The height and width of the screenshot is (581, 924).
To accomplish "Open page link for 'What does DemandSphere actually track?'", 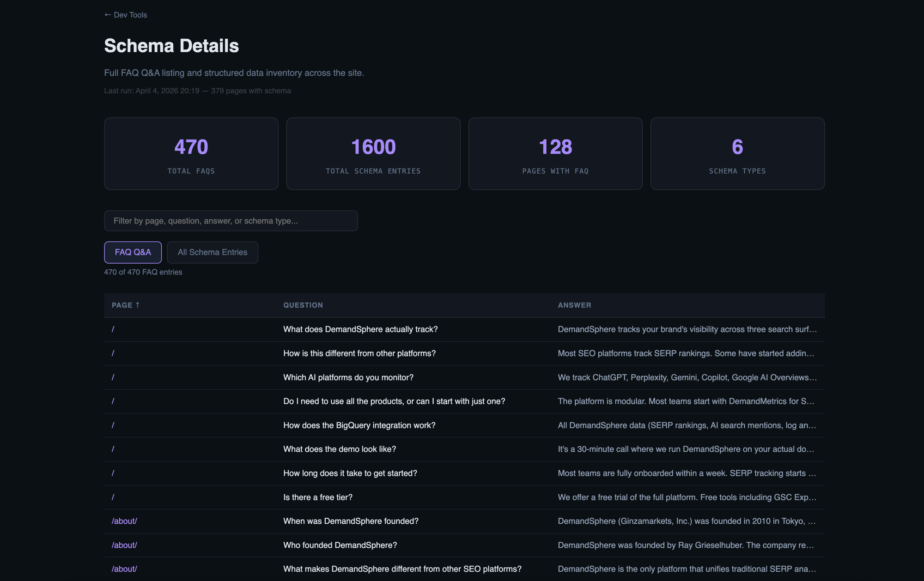I will tap(113, 329).
